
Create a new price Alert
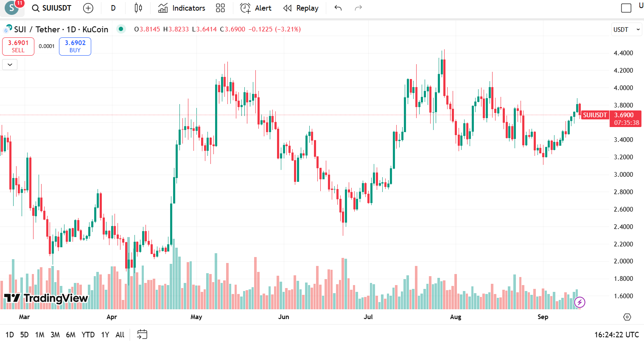tap(256, 8)
